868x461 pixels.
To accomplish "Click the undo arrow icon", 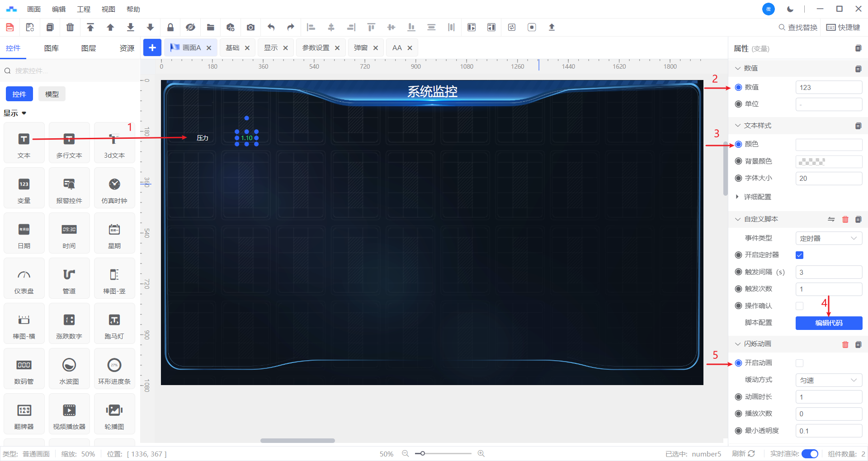I will 271,27.
